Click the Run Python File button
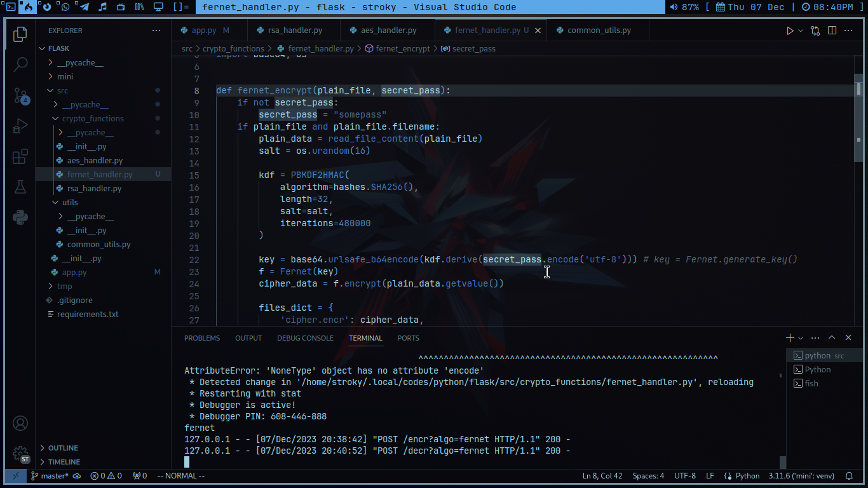 point(790,30)
